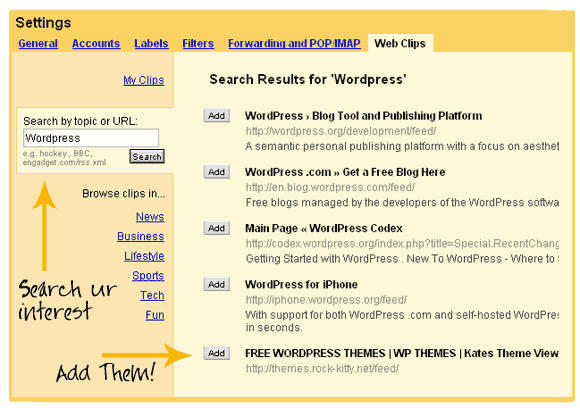Browse clips in Tech
The image size is (580, 408).
(152, 295)
